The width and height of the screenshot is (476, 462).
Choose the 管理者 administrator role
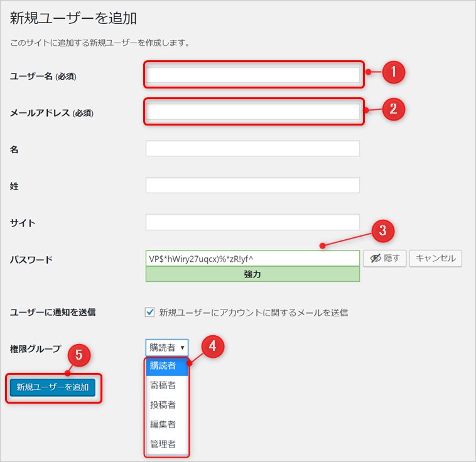click(x=166, y=444)
